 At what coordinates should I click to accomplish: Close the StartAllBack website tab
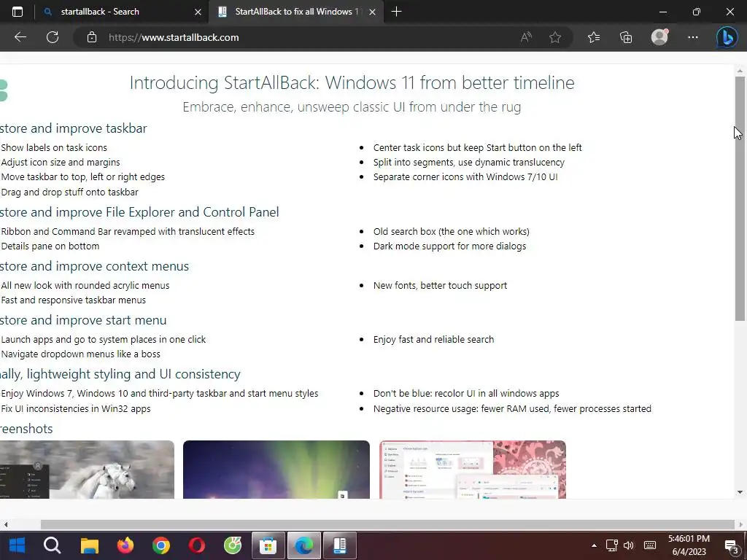[x=373, y=12]
